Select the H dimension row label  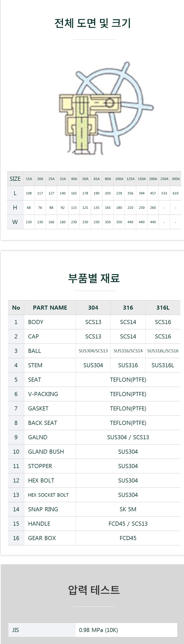[x=15, y=207]
